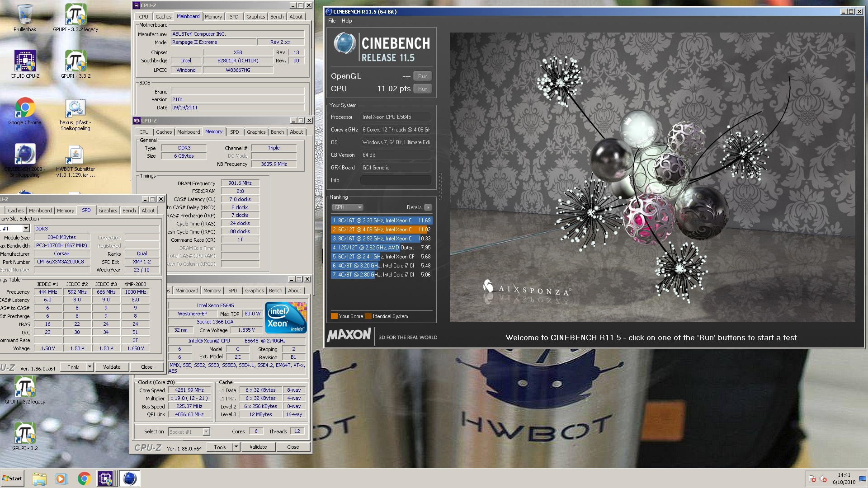Click the rendered Cinebench scene image

point(652,177)
